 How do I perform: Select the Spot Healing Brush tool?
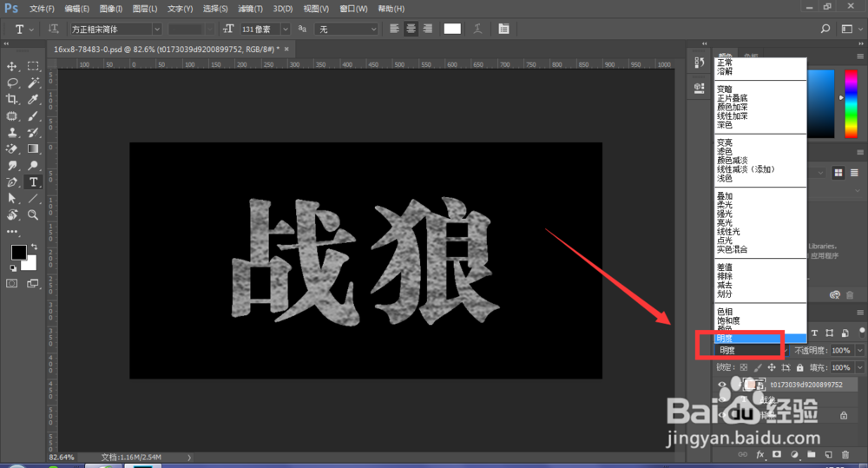pyautogui.click(x=11, y=115)
